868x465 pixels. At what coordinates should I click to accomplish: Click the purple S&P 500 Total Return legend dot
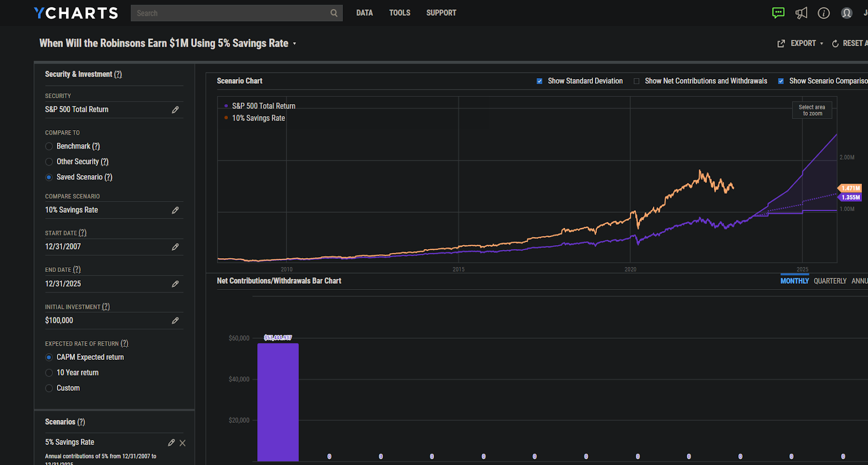tap(226, 106)
